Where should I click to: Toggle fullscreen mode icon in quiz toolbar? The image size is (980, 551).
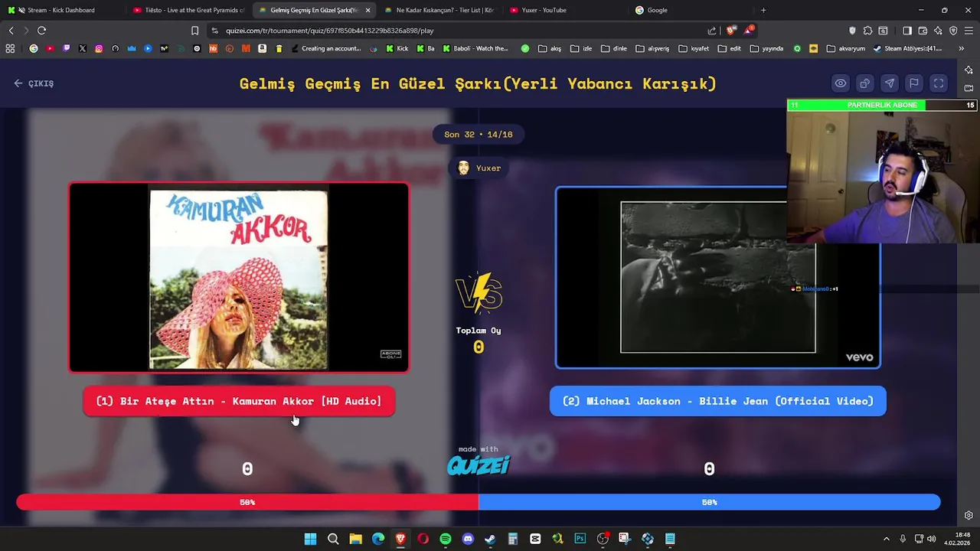(939, 83)
